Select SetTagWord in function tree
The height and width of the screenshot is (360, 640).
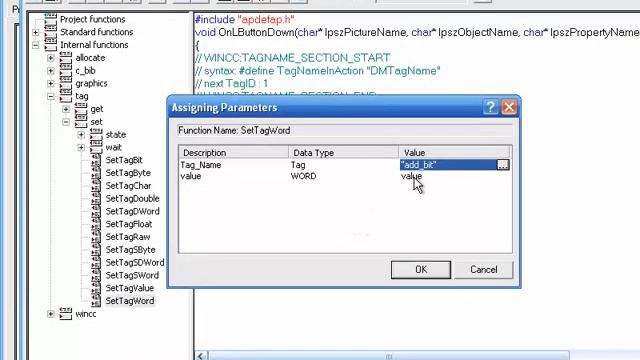130,301
